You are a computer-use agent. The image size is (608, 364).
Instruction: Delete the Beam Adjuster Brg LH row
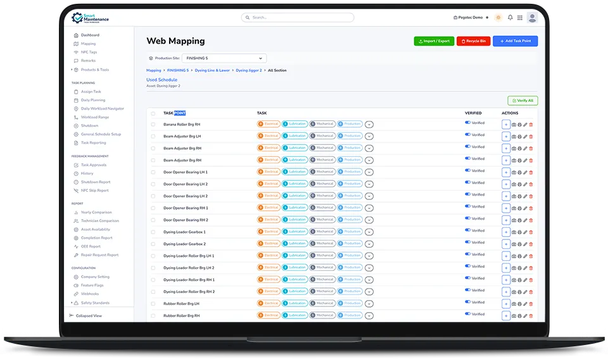pos(531,137)
